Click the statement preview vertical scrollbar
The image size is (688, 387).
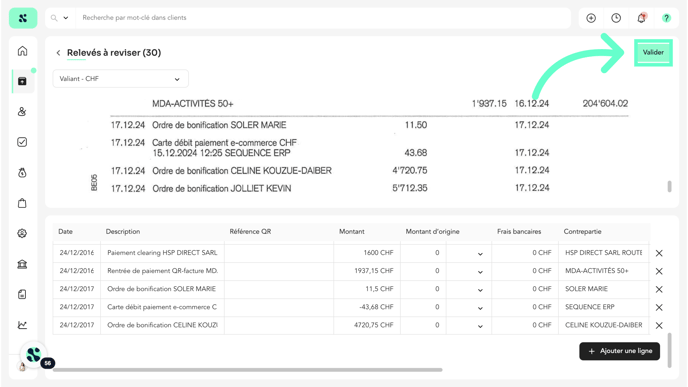670,186
